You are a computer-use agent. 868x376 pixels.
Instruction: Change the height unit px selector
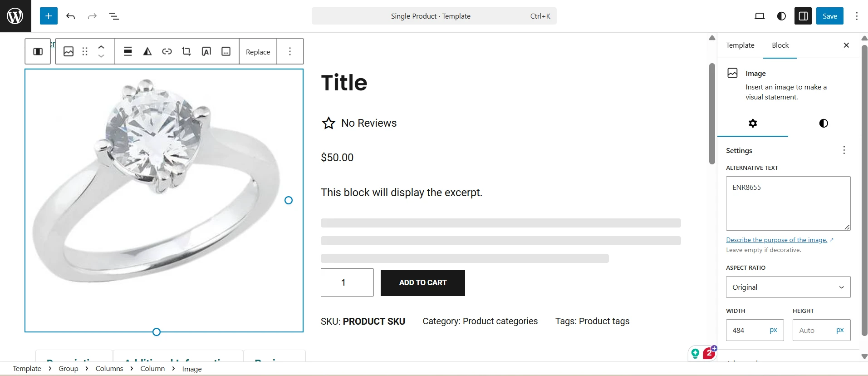[840, 330]
